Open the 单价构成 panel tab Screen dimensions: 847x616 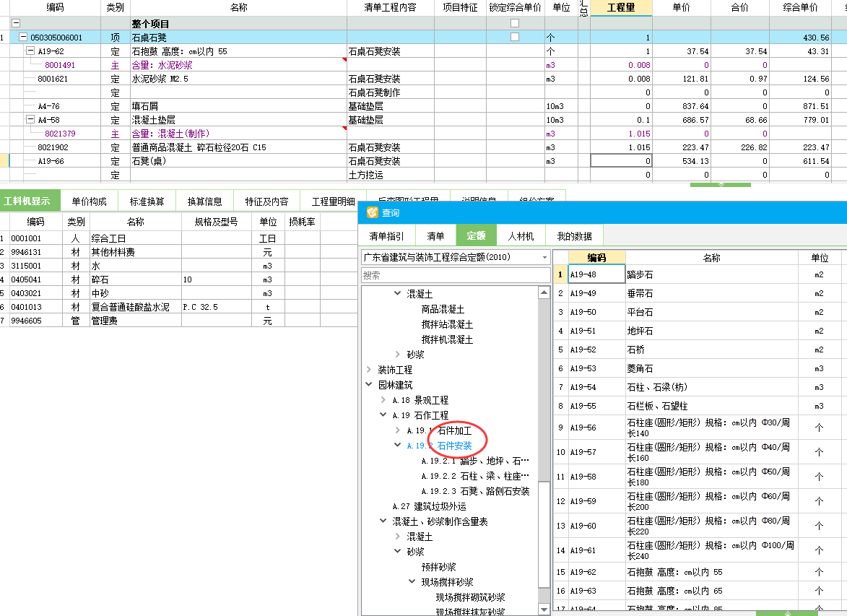(x=88, y=201)
